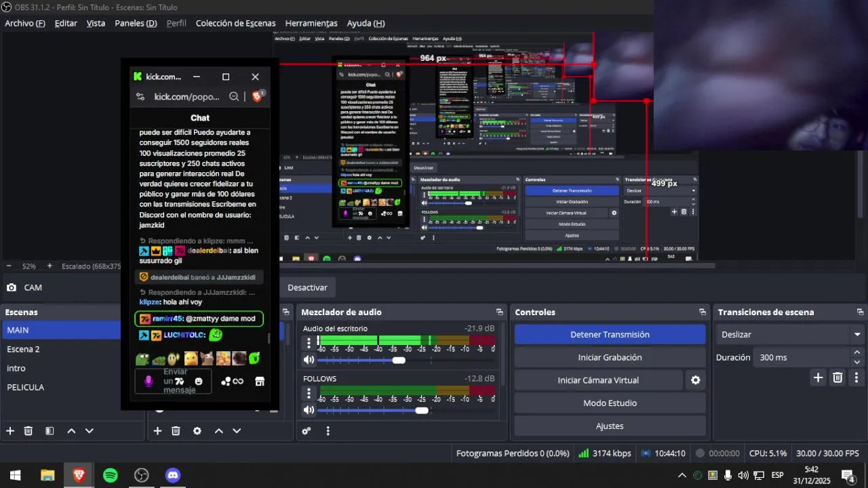Move selected scene up with arrow
This screenshot has height=488, width=868.
click(x=71, y=430)
